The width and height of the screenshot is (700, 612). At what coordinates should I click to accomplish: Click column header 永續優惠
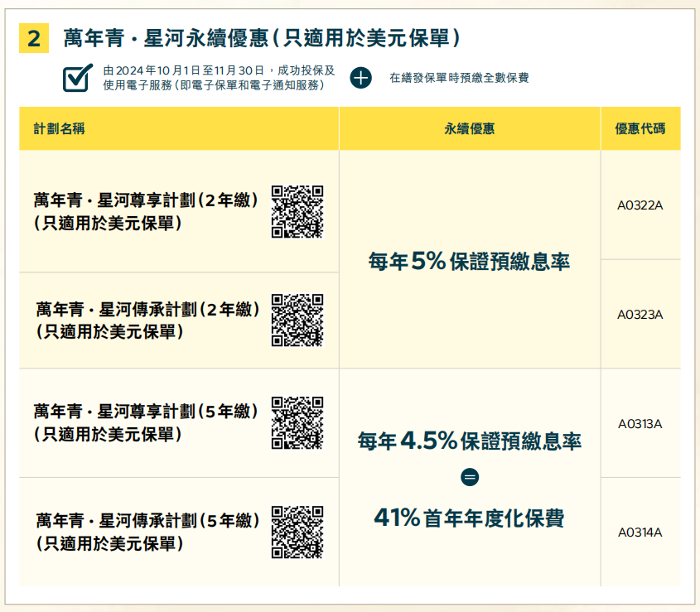click(x=469, y=128)
